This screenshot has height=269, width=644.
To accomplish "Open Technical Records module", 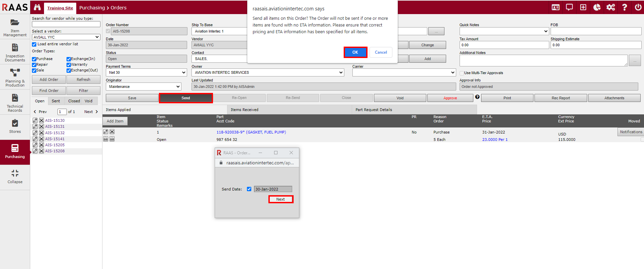I will pyautogui.click(x=15, y=103).
